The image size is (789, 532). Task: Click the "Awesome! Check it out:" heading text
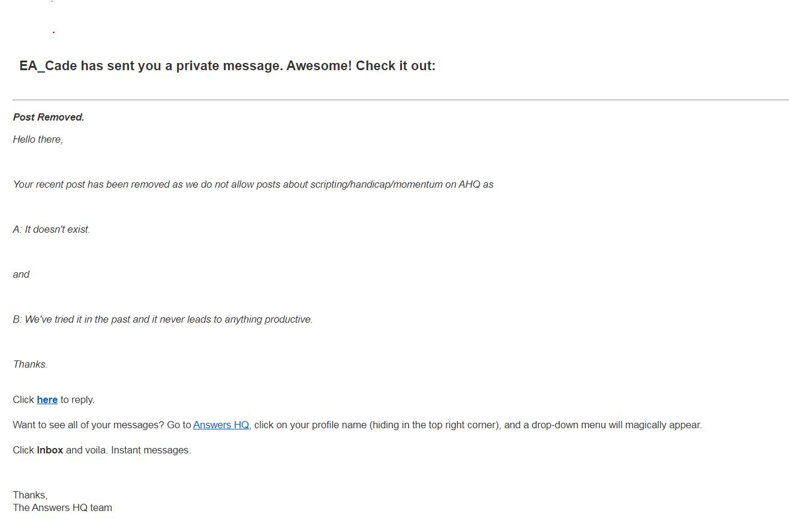[361, 66]
